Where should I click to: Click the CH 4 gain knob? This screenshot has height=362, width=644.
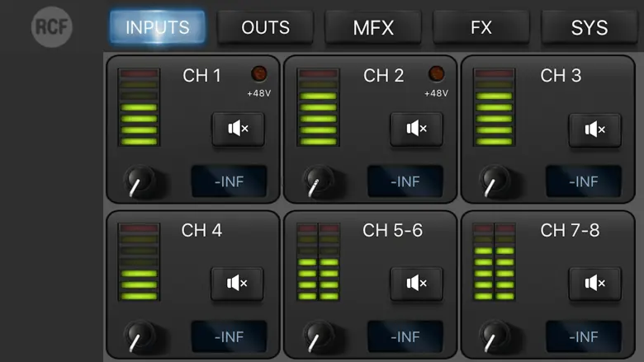[x=140, y=336]
